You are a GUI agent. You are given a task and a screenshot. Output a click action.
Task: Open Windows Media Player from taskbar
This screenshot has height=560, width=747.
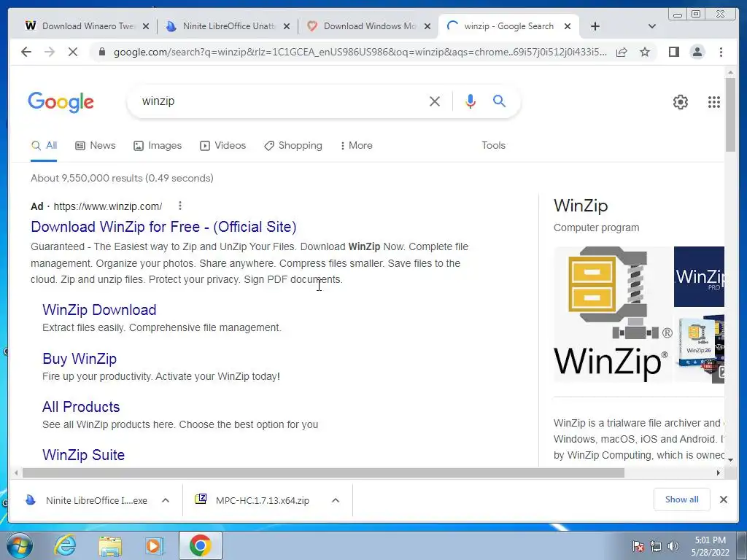click(155, 545)
